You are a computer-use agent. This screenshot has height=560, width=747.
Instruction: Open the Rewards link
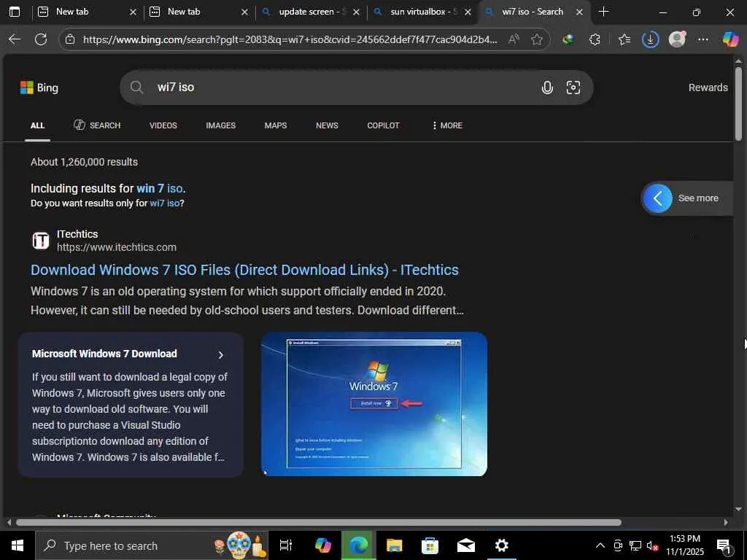point(708,87)
